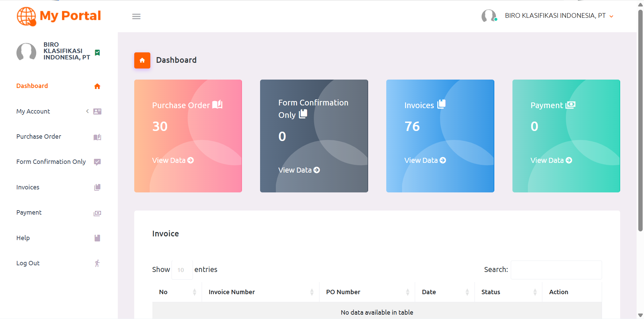644x319 pixels.
Task: Click the page vertical scrollbar thumb
Action: coord(640,120)
